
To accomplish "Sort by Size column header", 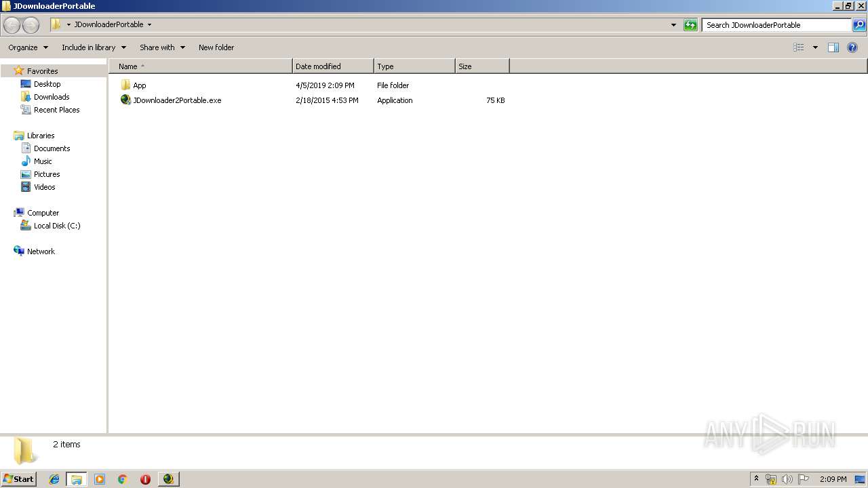I will pos(482,66).
